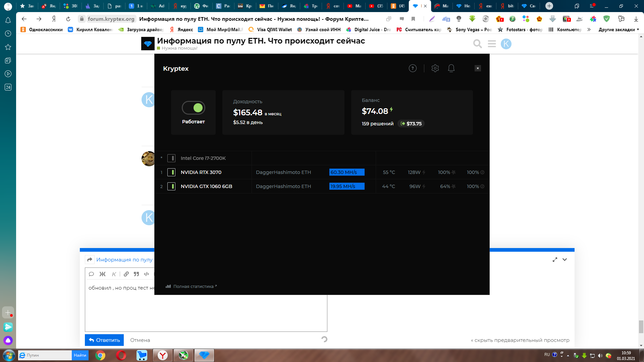Viewport: 644px width, 362px height.
Task: Open Одноклассники bookmark
Action: pos(42,29)
